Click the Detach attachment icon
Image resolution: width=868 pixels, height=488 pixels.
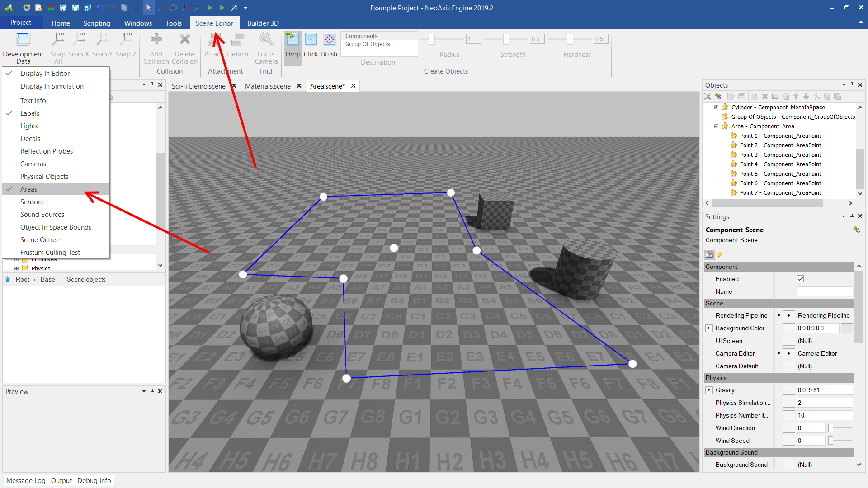coord(237,40)
